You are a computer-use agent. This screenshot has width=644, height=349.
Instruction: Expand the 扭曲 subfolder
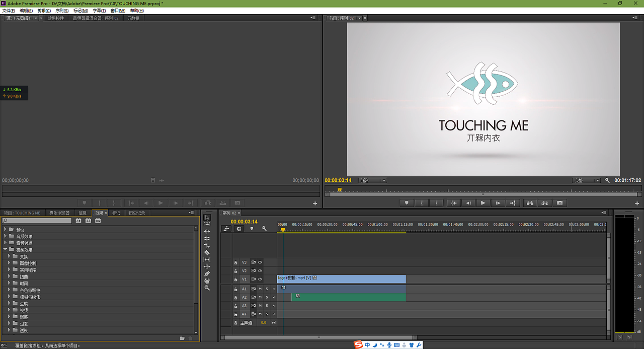coord(9,276)
